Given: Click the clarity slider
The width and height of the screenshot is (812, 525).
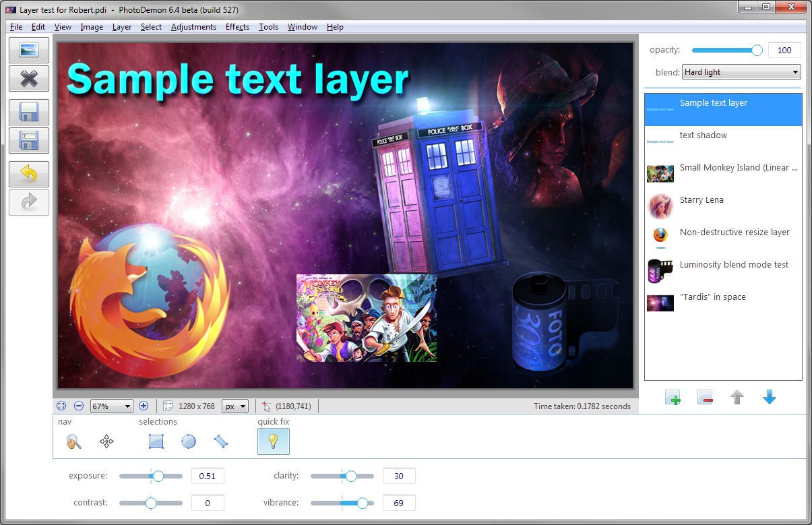Looking at the screenshot, I should pyautogui.click(x=342, y=476).
